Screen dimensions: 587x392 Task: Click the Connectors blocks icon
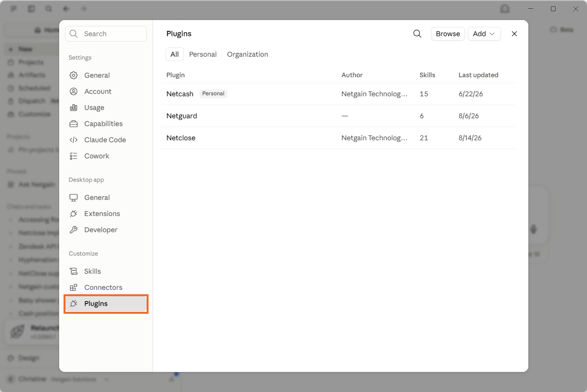point(74,287)
